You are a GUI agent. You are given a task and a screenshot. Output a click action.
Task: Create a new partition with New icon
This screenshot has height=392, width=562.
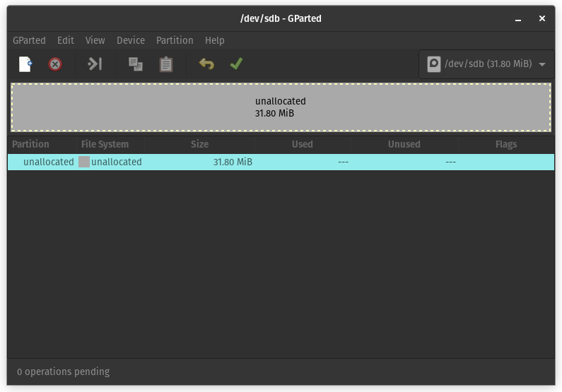(x=25, y=64)
